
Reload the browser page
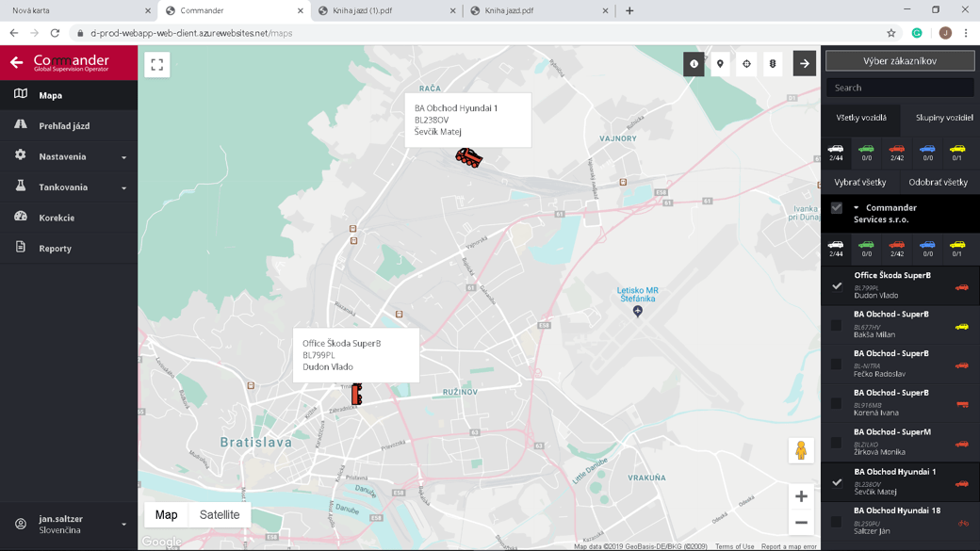55,33
